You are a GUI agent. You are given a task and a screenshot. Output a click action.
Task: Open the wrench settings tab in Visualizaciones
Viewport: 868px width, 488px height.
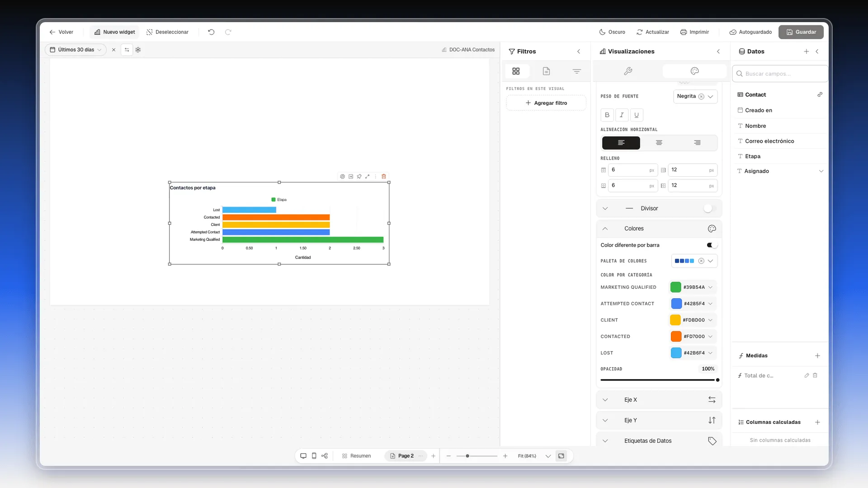pos(628,71)
